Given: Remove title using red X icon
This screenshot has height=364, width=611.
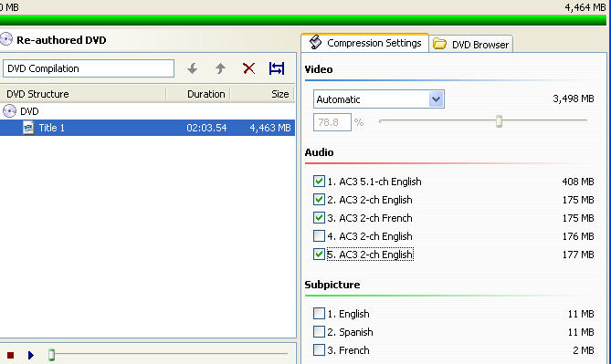Looking at the screenshot, I should pyautogui.click(x=248, y=68).
